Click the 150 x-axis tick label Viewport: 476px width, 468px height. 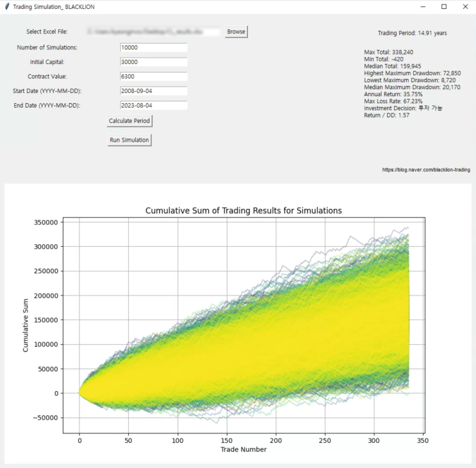click(227, 440)
